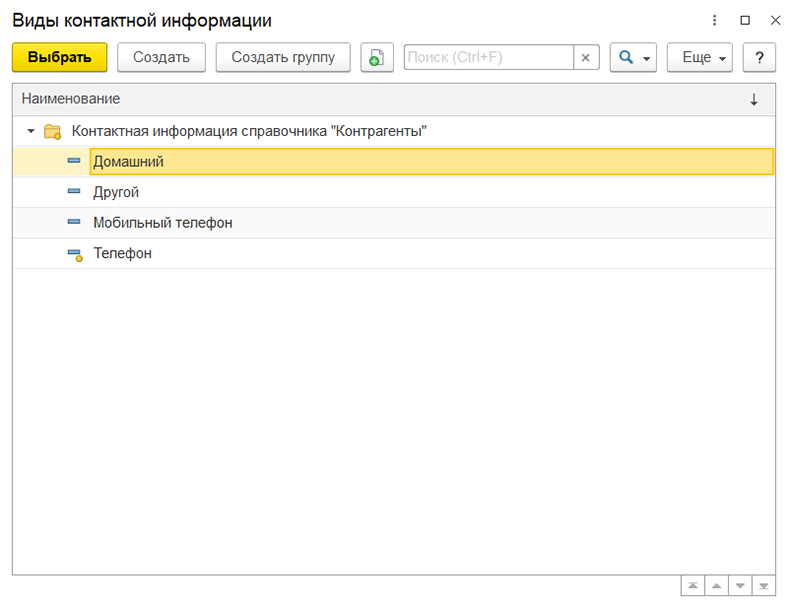Click the folder icon of Контрагенты group
Viewport: 788px width, 608px height.
[52, 132]
